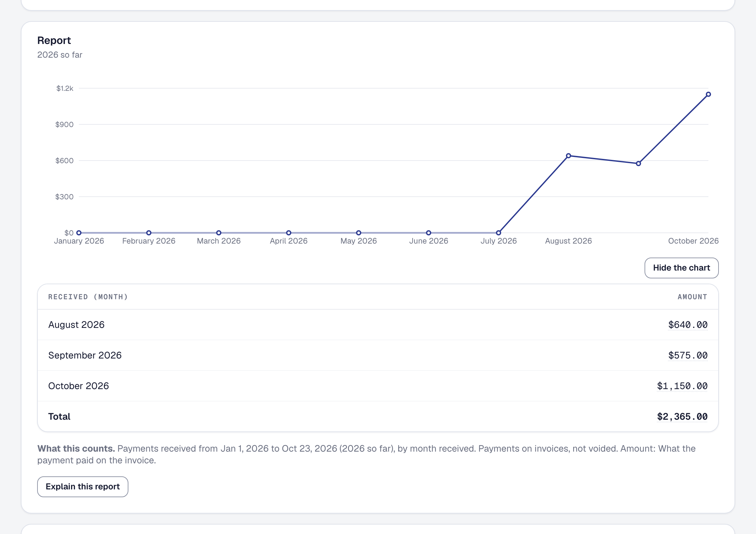
Task: Select the September chart point near $575
Action: (638, 163)
